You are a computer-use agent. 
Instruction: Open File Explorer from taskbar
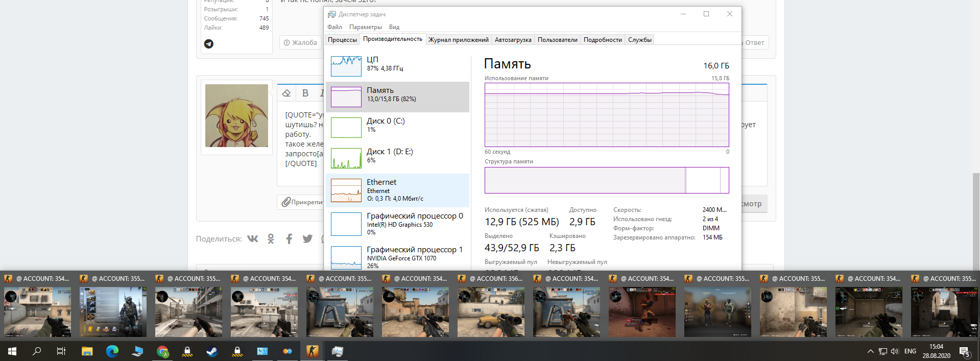click(87, 351)
